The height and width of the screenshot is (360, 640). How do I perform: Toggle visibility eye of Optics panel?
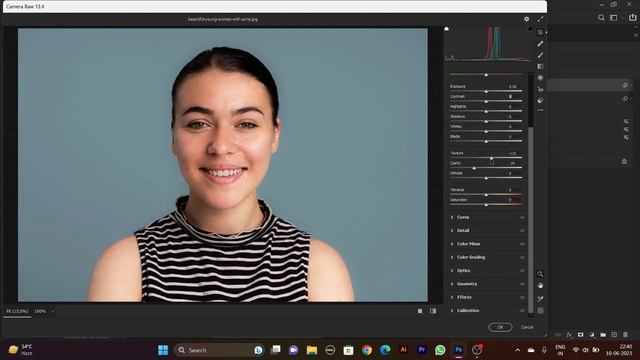pyautogui.click(x=522, y=271)
